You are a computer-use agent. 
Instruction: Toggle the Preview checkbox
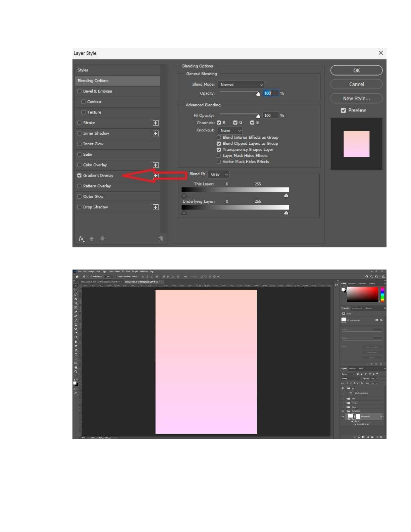tap(343, 110)
